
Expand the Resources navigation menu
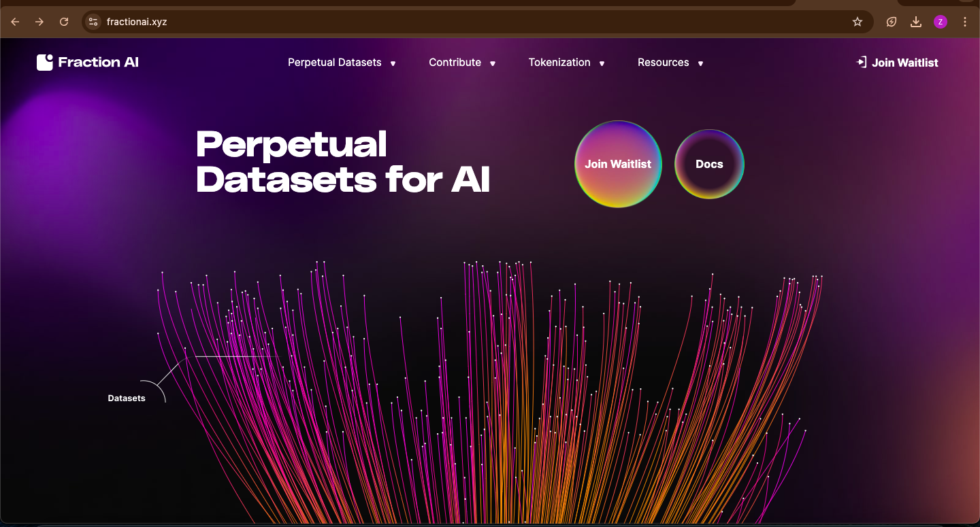[663, 63]
